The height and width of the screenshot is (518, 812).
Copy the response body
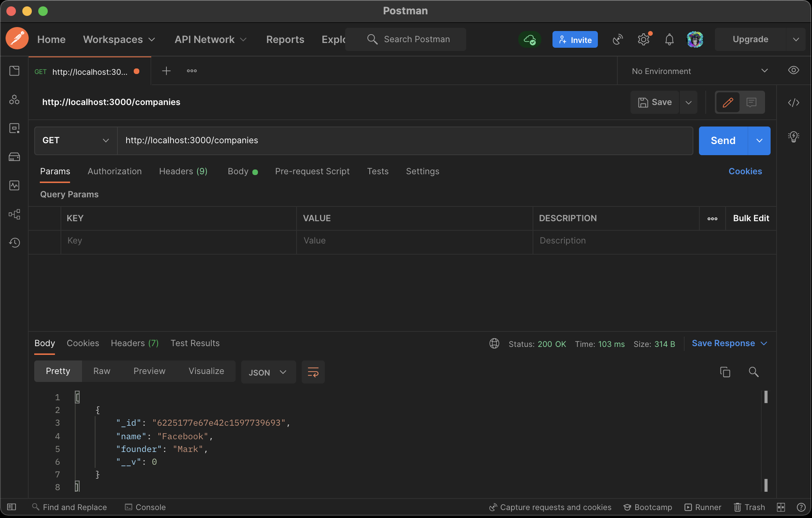pos(725,372)
